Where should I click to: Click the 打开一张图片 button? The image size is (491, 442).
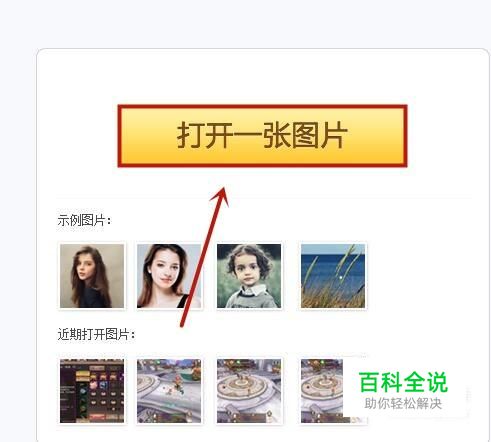click(262, 136)
